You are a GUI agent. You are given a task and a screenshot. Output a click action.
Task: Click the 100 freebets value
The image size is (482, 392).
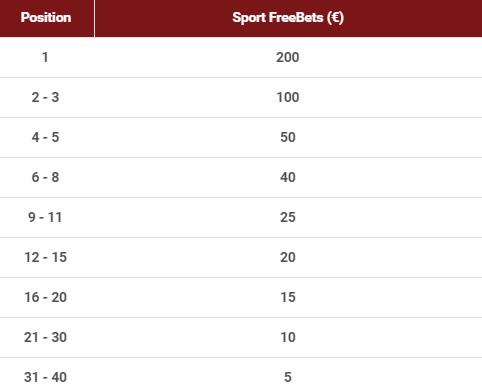coord(288,97)
